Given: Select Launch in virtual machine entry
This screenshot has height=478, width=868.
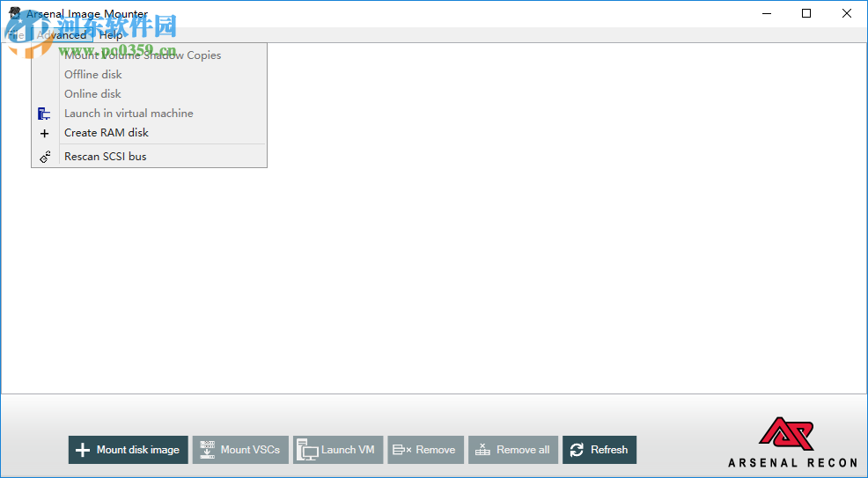Looking at the screenshot, I should 150,114.
